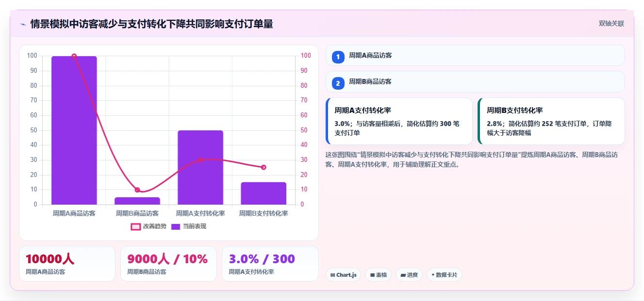Click the purple bar for 周期B商品访客

click(137, 201)
